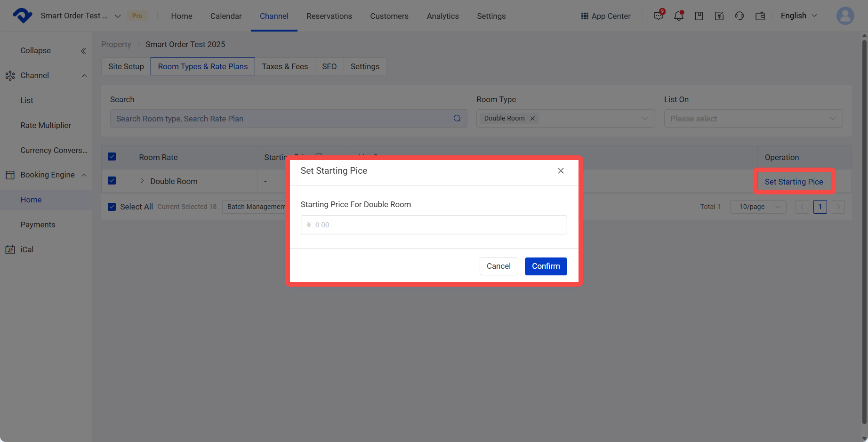Open the List On dropdown
The height and width of the screenshot is (442, 868).
pos(753,119)
